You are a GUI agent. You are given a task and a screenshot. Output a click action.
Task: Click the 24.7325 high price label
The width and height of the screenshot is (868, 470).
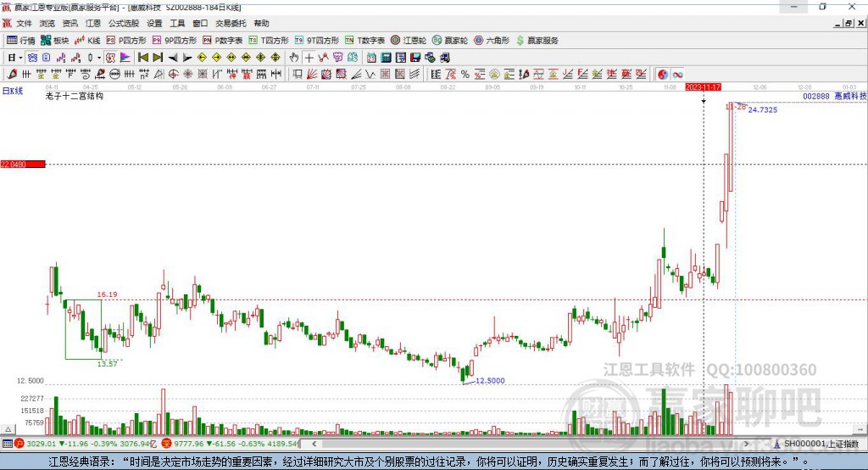763,109
